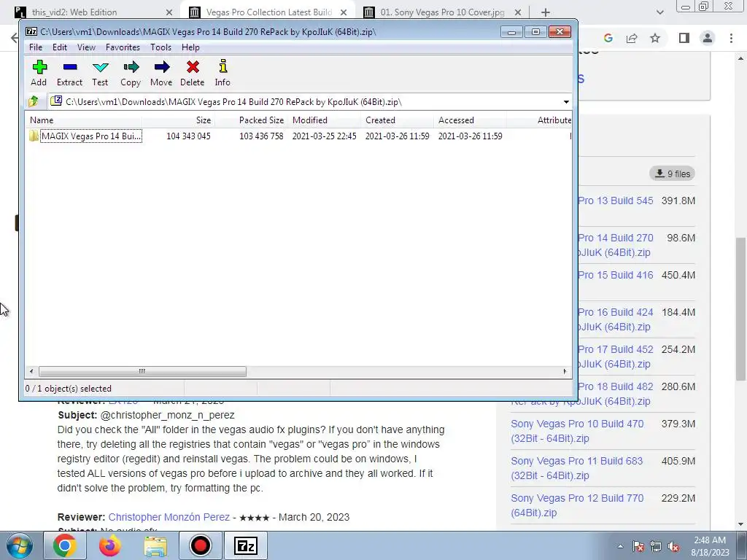This screenshot has width=747, height=560.
Task: Click the Move toolbar icon
Action: coord(161,73)
